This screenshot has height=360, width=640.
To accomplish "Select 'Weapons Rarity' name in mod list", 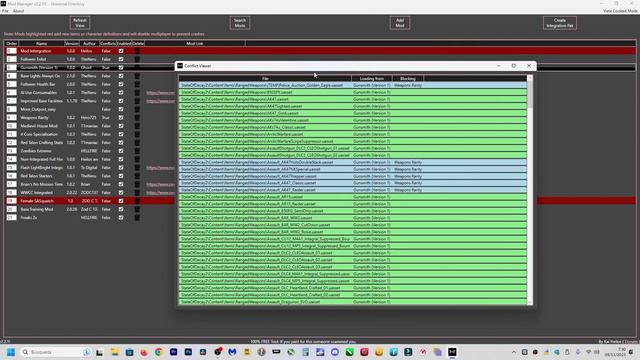I will [x=34, y=118].
